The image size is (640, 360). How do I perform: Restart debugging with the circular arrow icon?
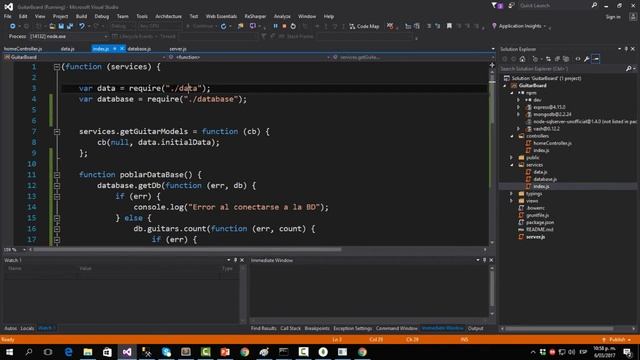(293, 26)
